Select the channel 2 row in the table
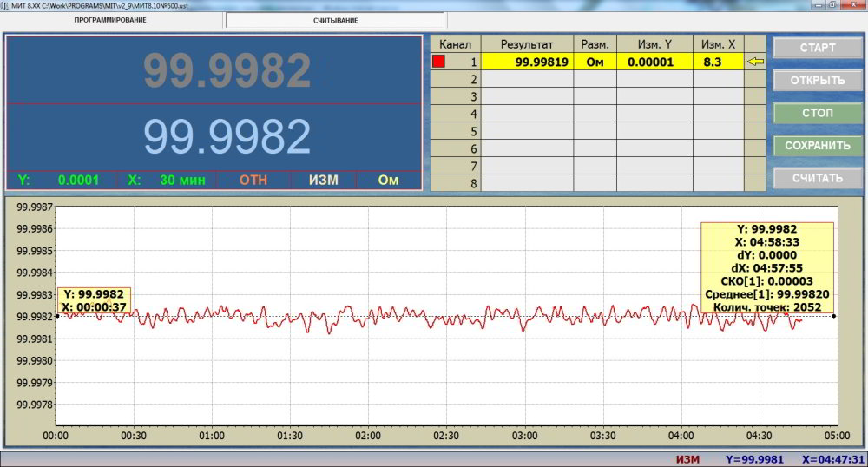868x467 pixels. pyautogui.click(x=455, y=79)
